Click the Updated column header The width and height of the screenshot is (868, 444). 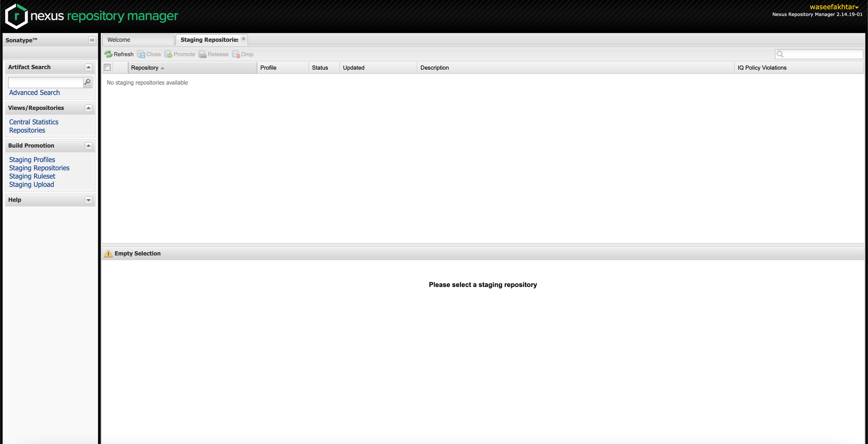(378, 68)
